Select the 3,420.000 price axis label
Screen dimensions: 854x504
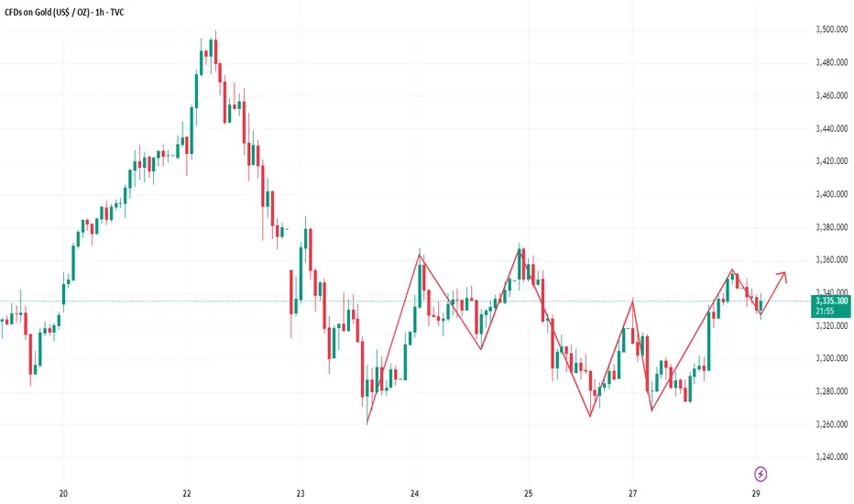[x=832, y=161]
